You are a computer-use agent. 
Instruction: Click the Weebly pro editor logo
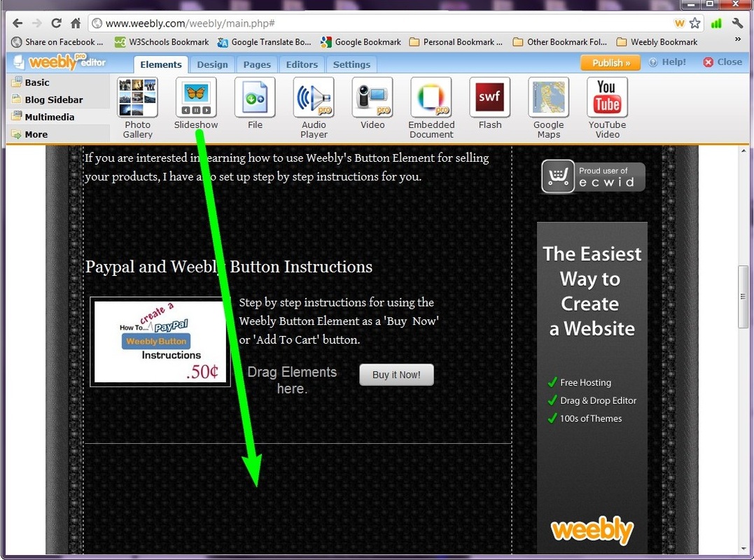coord(60,62)
